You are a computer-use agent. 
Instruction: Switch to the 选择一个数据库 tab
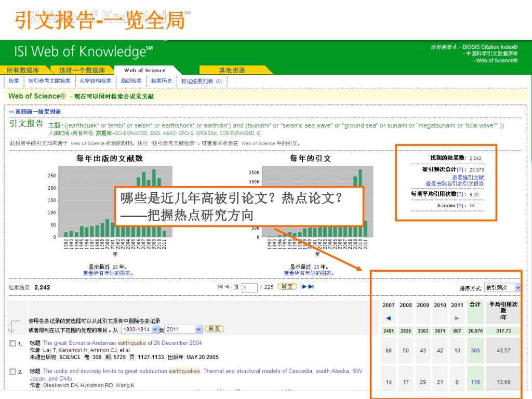point(82,70)
